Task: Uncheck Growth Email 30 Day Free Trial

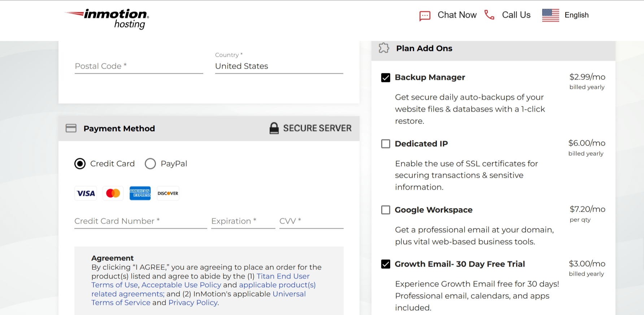Action: pyautogui.click(x=386, y=264)
